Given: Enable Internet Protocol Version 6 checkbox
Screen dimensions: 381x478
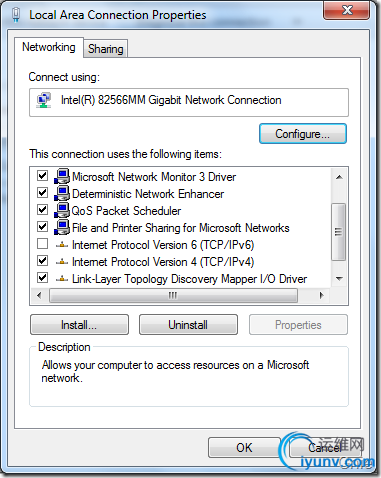Looking at the screenshot, I should [42, 244].
